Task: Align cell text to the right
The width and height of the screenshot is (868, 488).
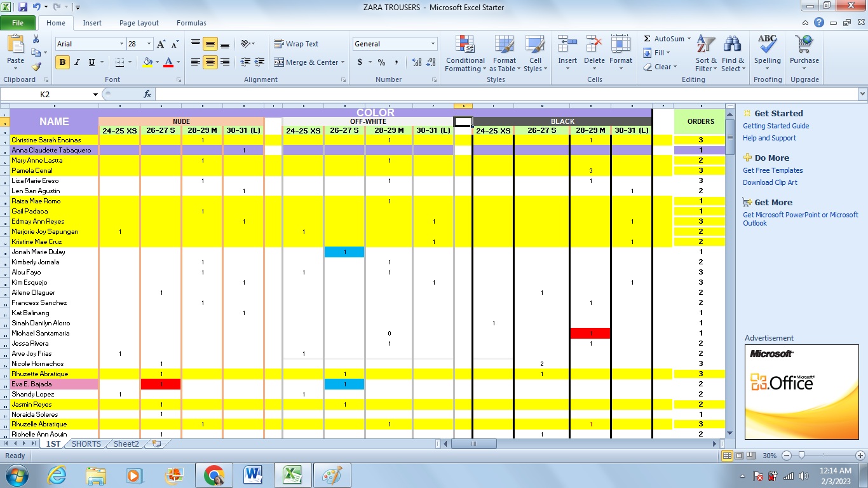Action: (224, 62)
